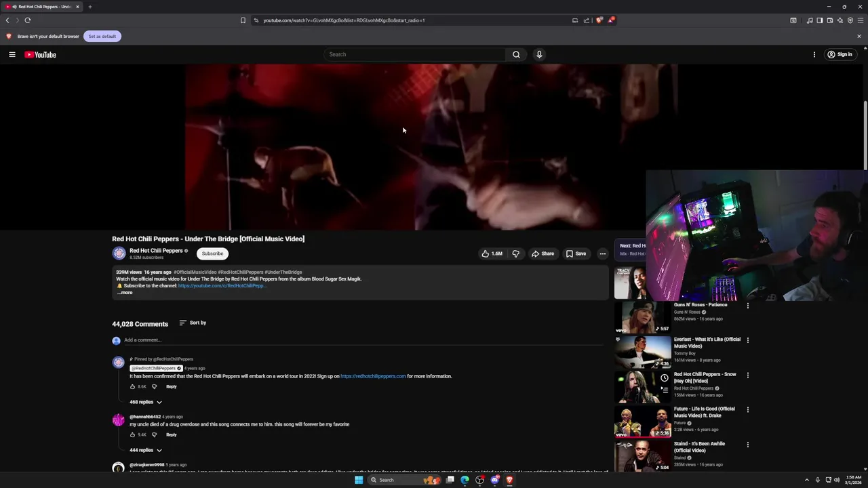The image size is (868, 488).
Task: Open the Brave main menu
Action: [861, 20]
